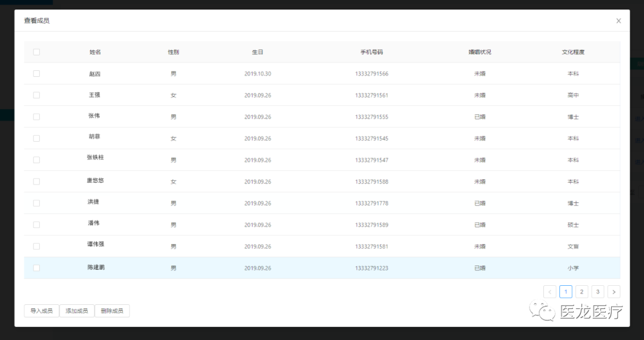Select the name 赵四

(95, 74)
